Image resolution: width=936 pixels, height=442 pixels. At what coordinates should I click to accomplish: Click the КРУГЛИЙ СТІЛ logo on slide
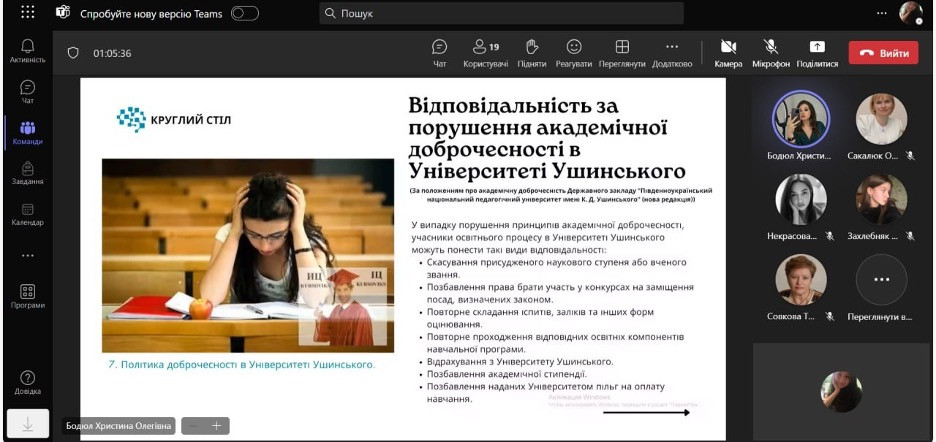(x=173, y=119)
